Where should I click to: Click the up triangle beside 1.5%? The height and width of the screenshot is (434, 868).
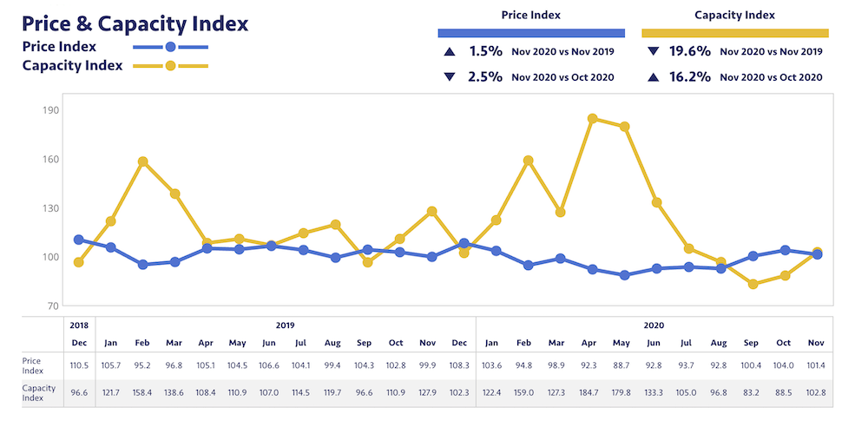(449, 52)
